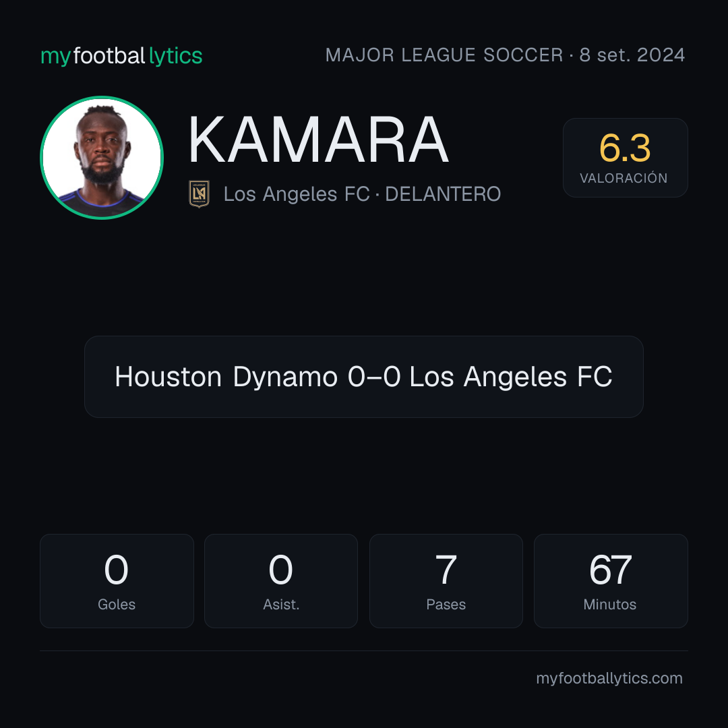Click the Goles stat card
The width and height of the screenshot is (728, 728).
tap(117, 581)
